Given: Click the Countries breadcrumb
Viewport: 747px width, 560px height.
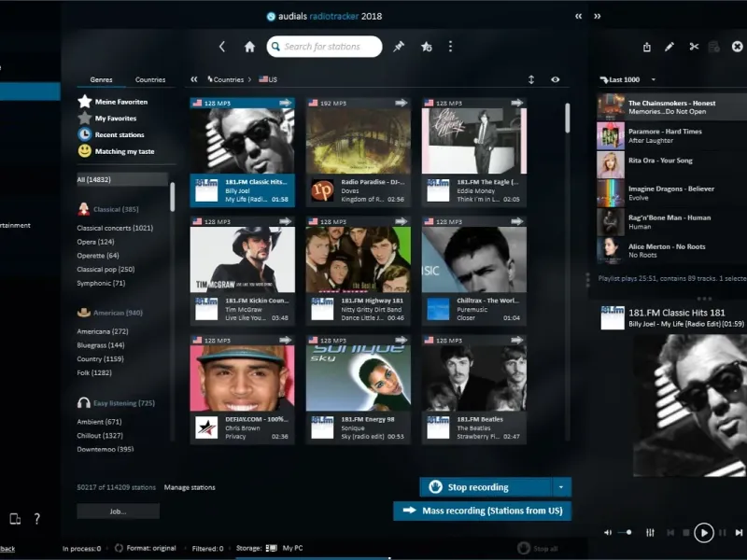Looking at the screenshot, I should 226,79.
